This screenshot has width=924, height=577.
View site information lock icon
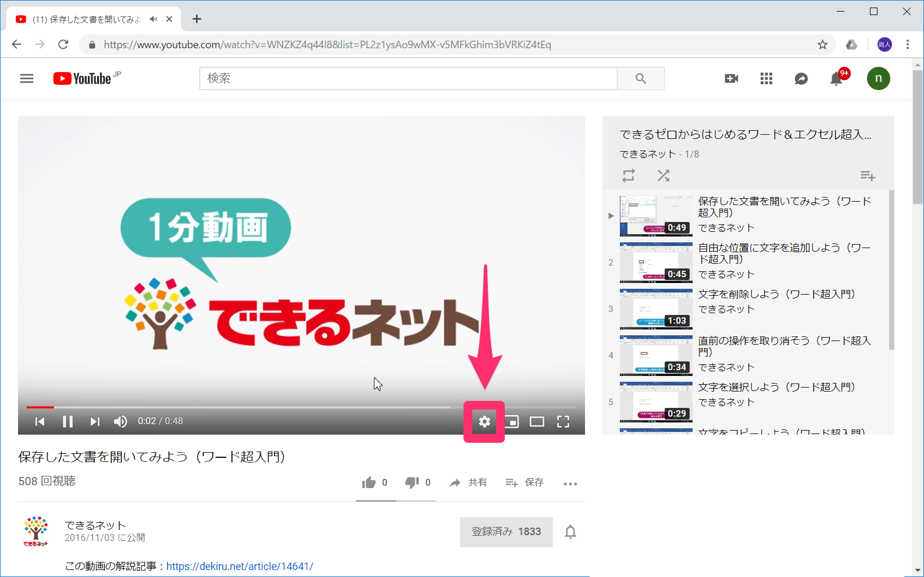[92, 44]
